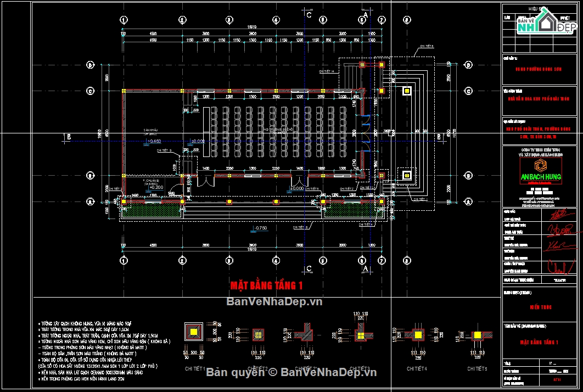This screenshot has width=583, height=392.
Task: Click the CHI TIẾT 2 detail label
Action: [257, 368]
